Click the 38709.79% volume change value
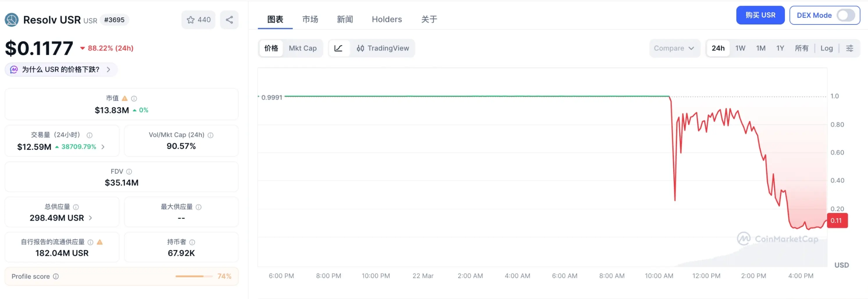Screen dimensions: 868x299 coord(78,147)
